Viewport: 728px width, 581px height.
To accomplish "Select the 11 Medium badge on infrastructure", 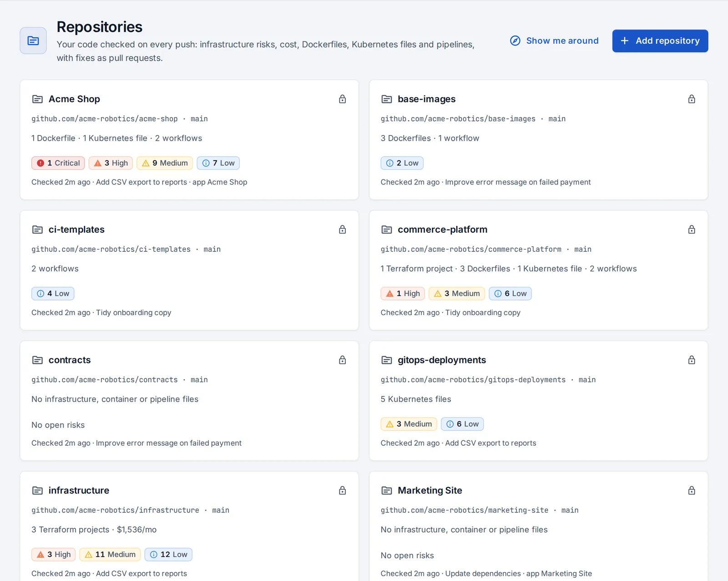I will 110,555.
